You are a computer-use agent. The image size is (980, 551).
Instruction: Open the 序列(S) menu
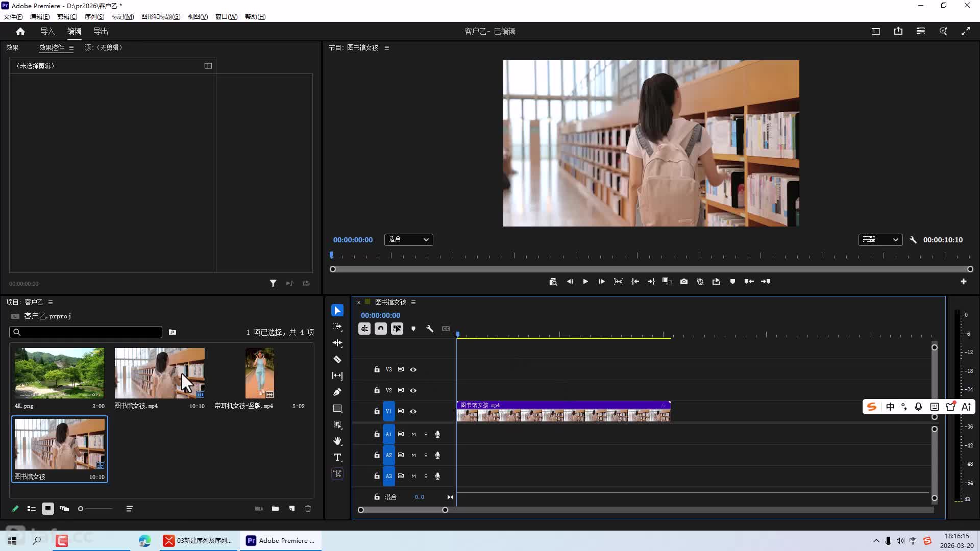(x=94, y=16)
